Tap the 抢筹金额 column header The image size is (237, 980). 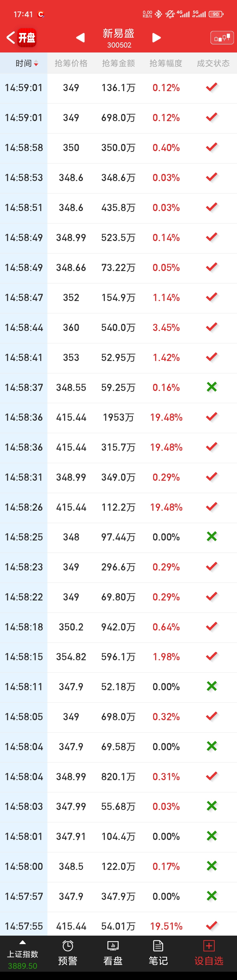pos(118,63)
